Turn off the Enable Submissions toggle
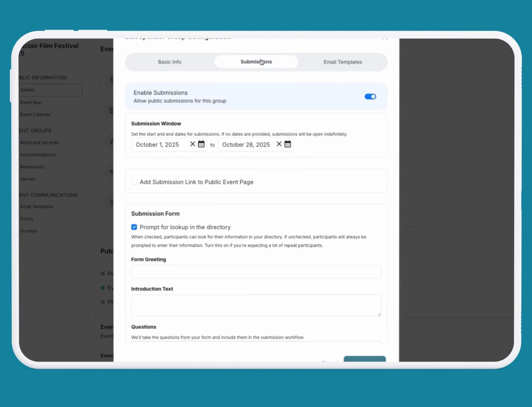 coord(370,96)
